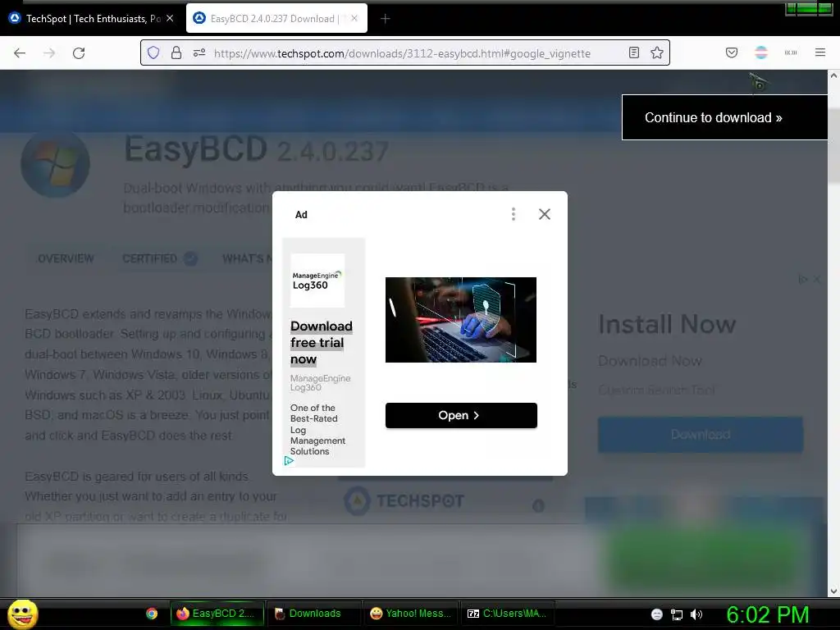Click the smiley tray icon
Viewport: 840px width, 630px height.
(657, 614)
